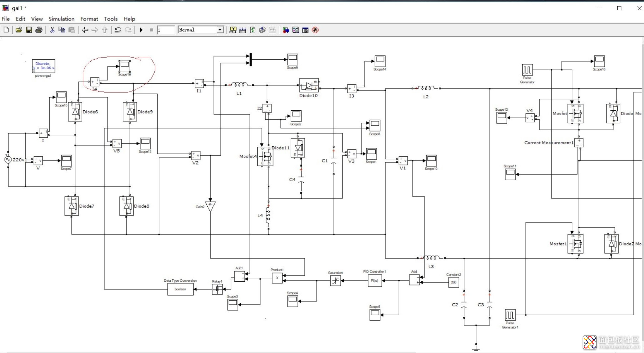
Task: Stop the simulation with the square button
Action: click(151, 30)
